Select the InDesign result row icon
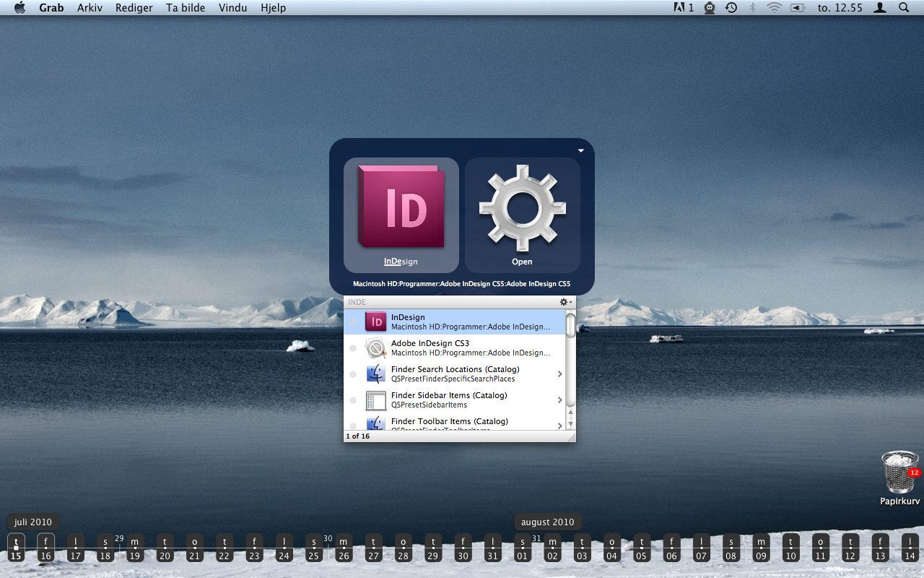 click(375, 322)
